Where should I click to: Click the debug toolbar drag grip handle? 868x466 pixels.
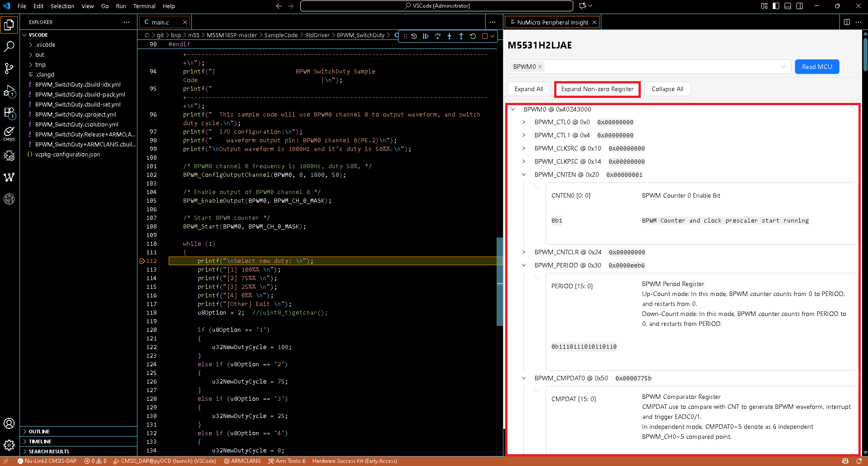pos(405,36)
